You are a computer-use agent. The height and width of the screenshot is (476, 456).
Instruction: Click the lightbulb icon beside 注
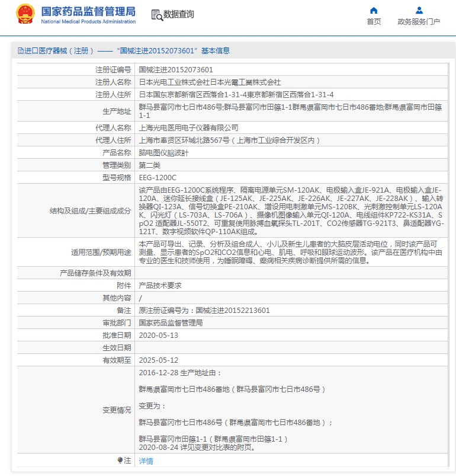120,460
